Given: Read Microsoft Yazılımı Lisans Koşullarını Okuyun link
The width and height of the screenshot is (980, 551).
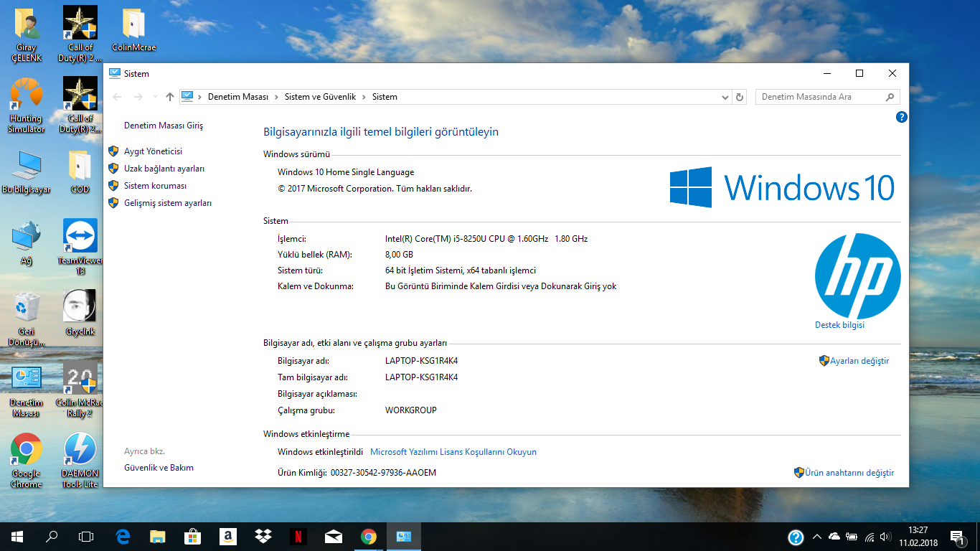Looking at the screenshot, I should pyautogui.click(x=453, y=452).
